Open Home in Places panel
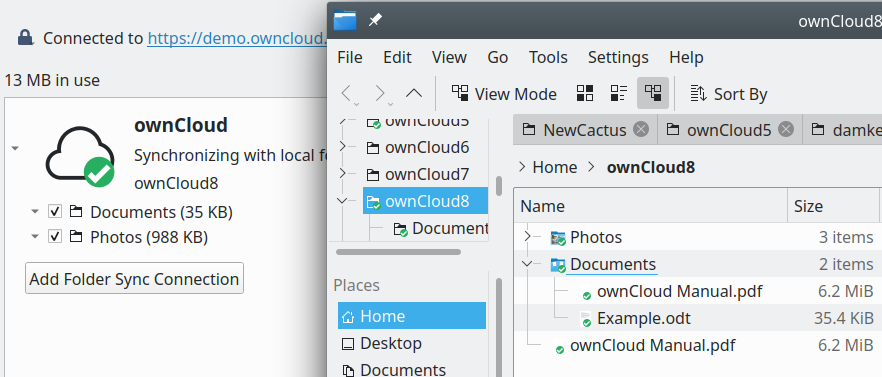882x377 pixels. (x=412, y=316)
